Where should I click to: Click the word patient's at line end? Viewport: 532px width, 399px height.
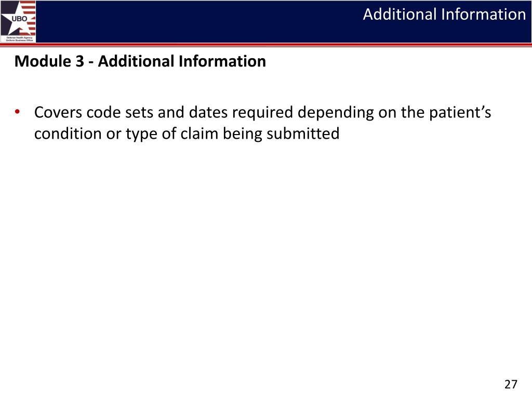point(460,113)
